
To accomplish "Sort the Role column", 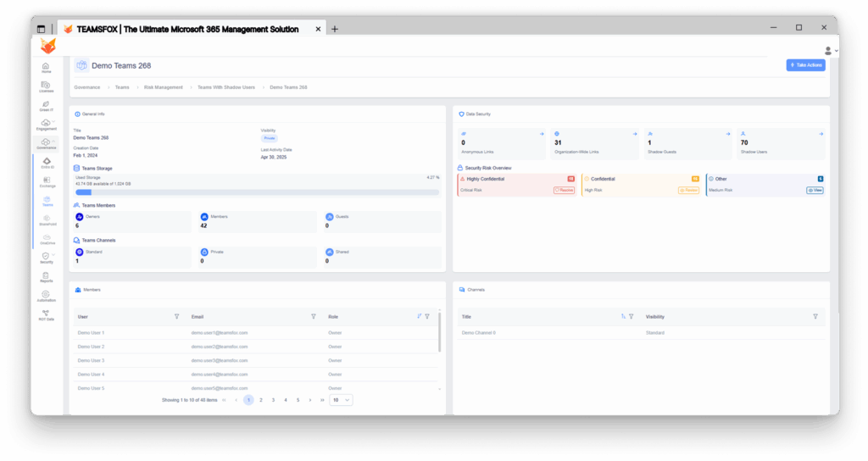I will pos(419,317).
